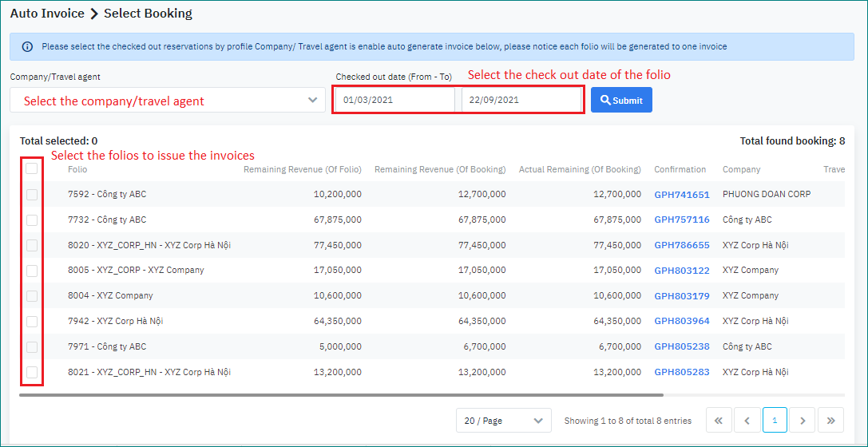Click the Auto Invoice breadcrumb
The width and height of the screenshot is (868, 447).
tap(46, 14)
